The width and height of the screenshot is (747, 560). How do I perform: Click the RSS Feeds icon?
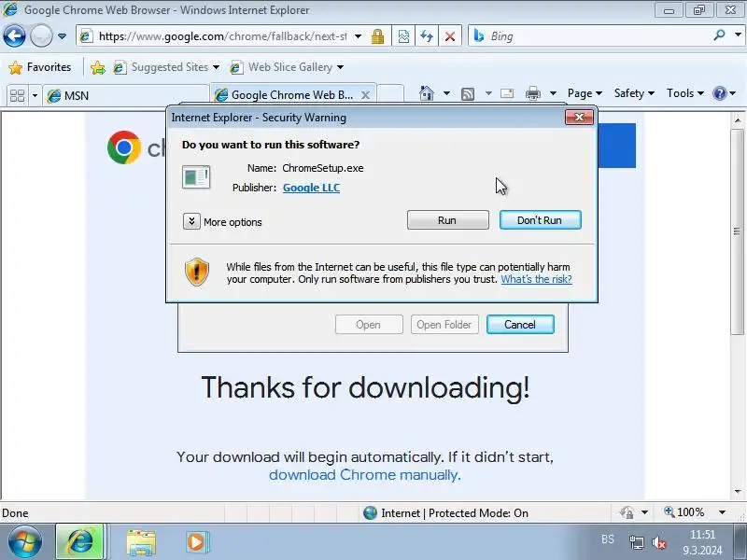click(468, 94)
